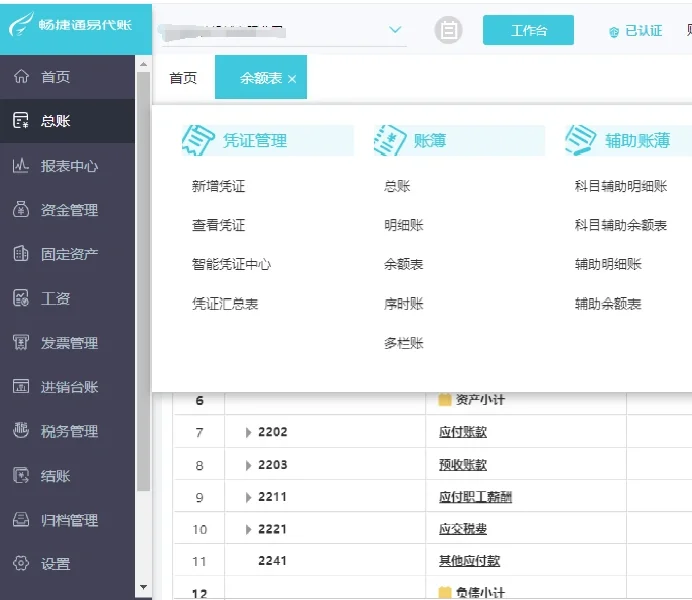Click the 凭证管理 section icon
The width and height of the screenshot is (692, 600).
coord(198,140)
